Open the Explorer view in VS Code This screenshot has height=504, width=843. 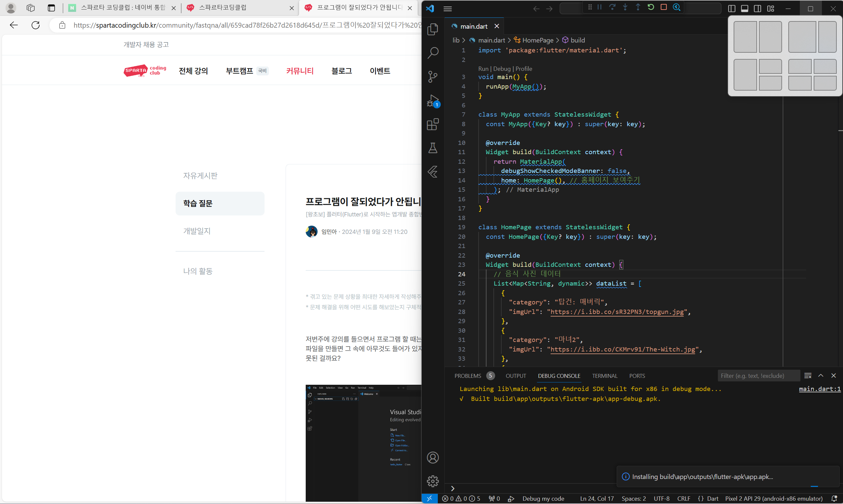433,29
